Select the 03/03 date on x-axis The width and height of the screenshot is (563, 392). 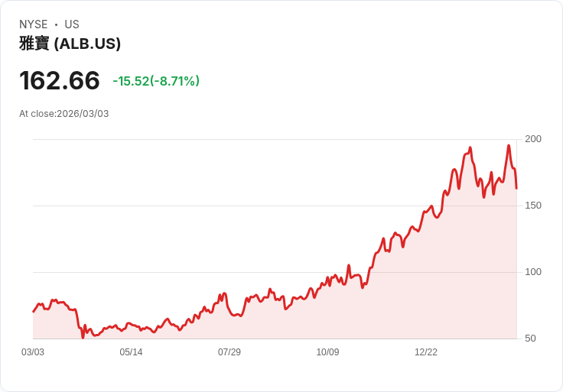point(33,352)
